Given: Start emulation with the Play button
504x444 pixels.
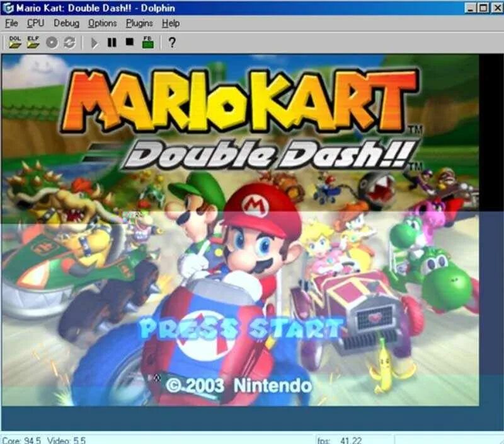Looking at the screenshot, I should 94,43.
